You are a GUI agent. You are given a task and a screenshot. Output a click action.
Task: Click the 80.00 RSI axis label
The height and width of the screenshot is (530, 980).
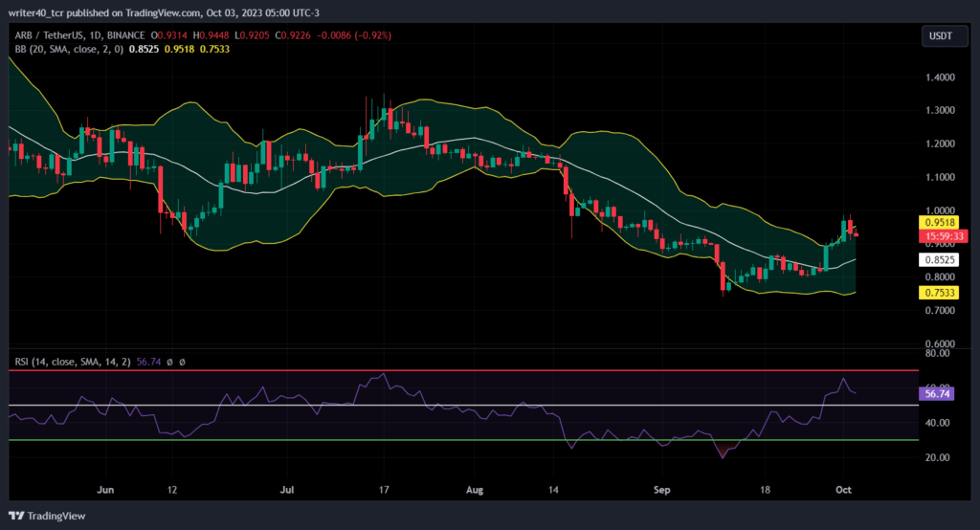click(937, 353)
